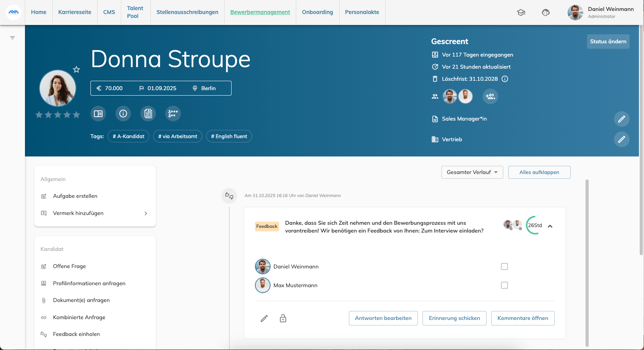The image size is (644, 350).
Task: Click the add team member icon
Action: click(490, 96)
